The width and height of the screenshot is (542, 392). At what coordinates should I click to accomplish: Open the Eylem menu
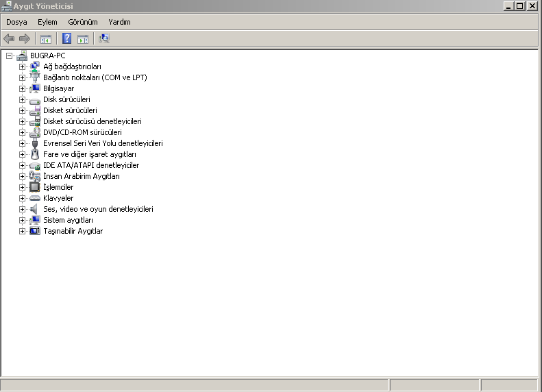(x=47, y=22)
